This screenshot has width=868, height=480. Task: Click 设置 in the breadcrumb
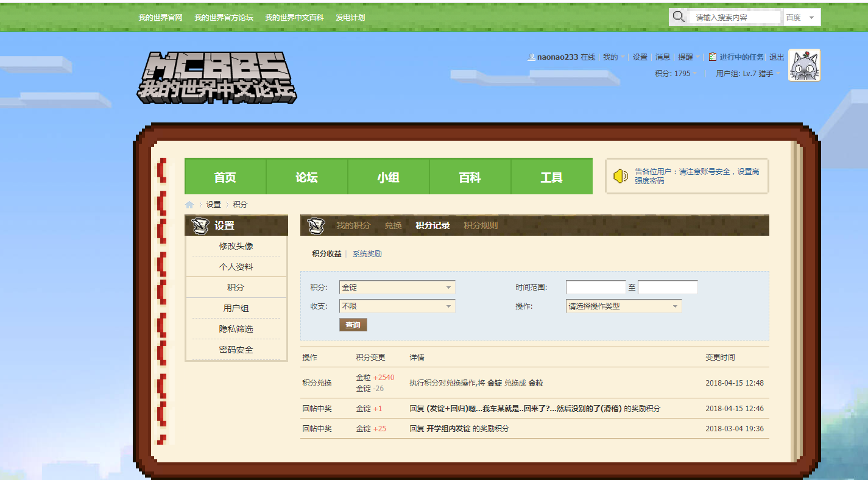pos(213,205)
